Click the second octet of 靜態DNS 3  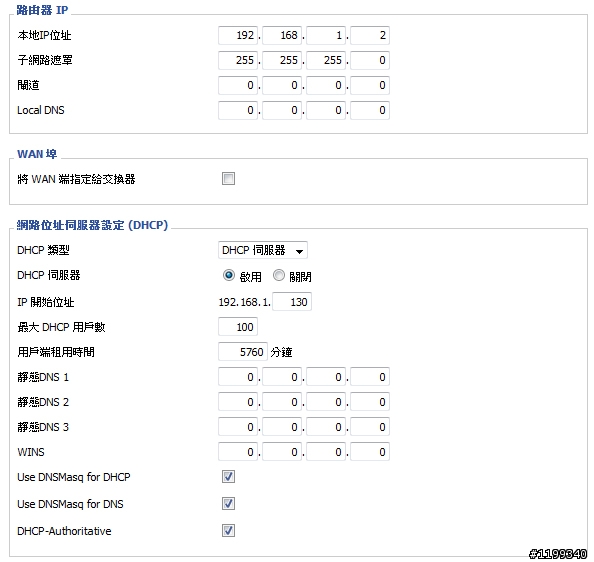[282, 427]
